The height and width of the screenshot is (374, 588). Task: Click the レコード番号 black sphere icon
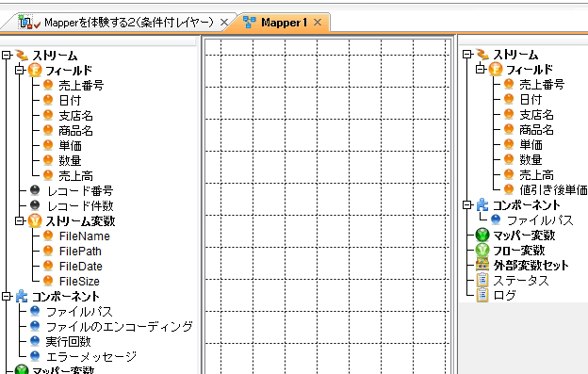click(x=35, y=190)
